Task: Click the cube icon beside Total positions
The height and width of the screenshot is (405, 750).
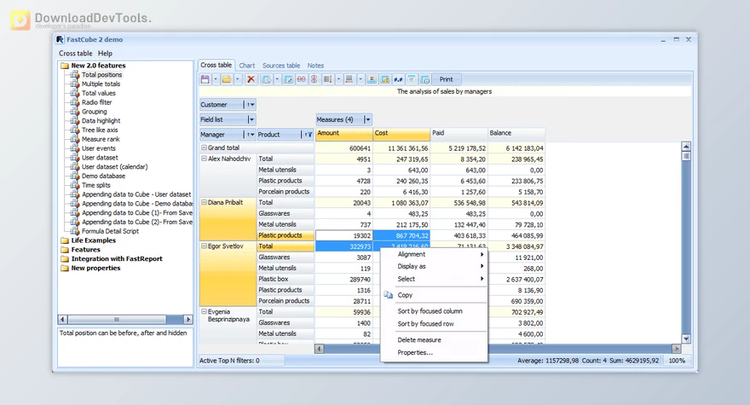Action: coord(75,75)
